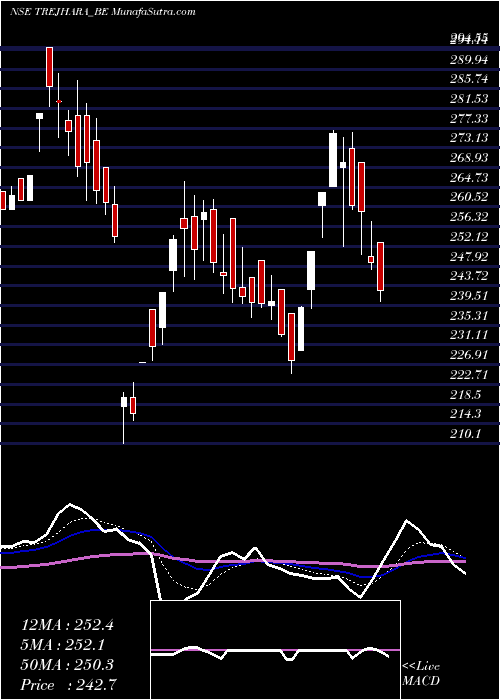Click the 214.3 price axis label
Image resolution: width=500 pixels, height=700 pixels.
coord(465,414)
